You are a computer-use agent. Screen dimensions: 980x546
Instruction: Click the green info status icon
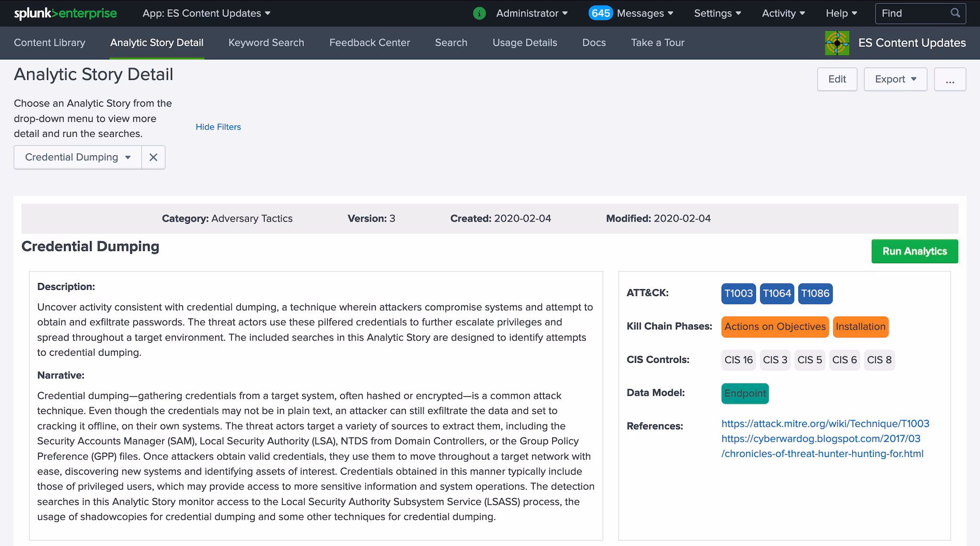479,13
